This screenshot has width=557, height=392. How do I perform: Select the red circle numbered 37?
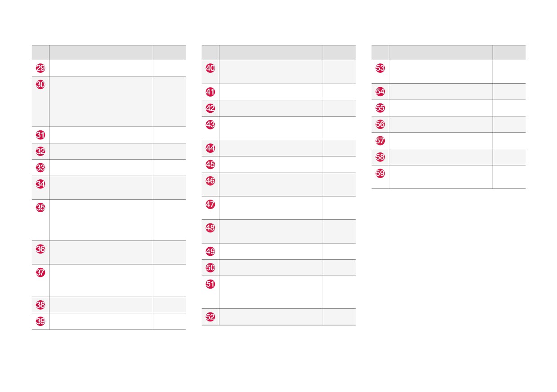tap(40, 272)
